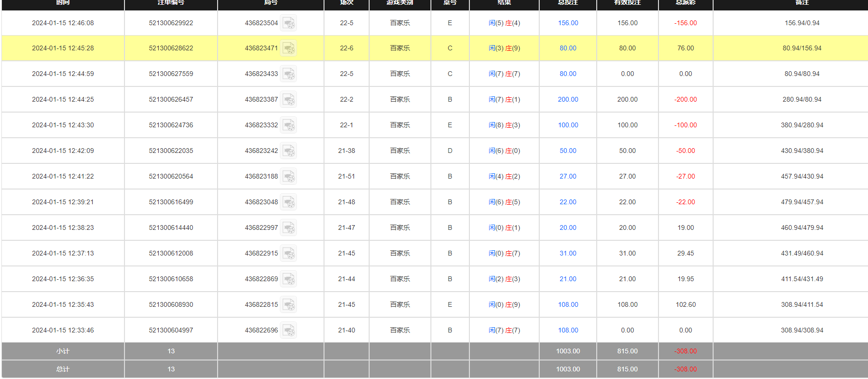The image size is (868, 379).
Task: View replay of round 436822869
Action: click(x=288, y=279)
